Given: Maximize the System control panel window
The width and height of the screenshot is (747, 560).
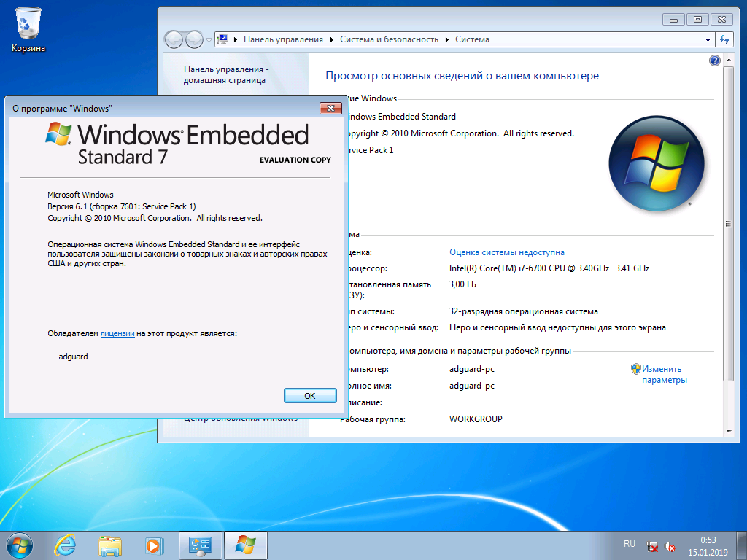Looking at the screenshot, I should click(697, 20).
